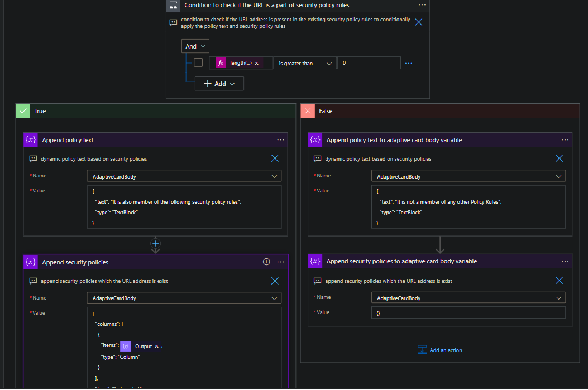This screenshot has width=588, height=390.
Task: Click the comment icon of the Condition card
Action: tap(173, 22)
